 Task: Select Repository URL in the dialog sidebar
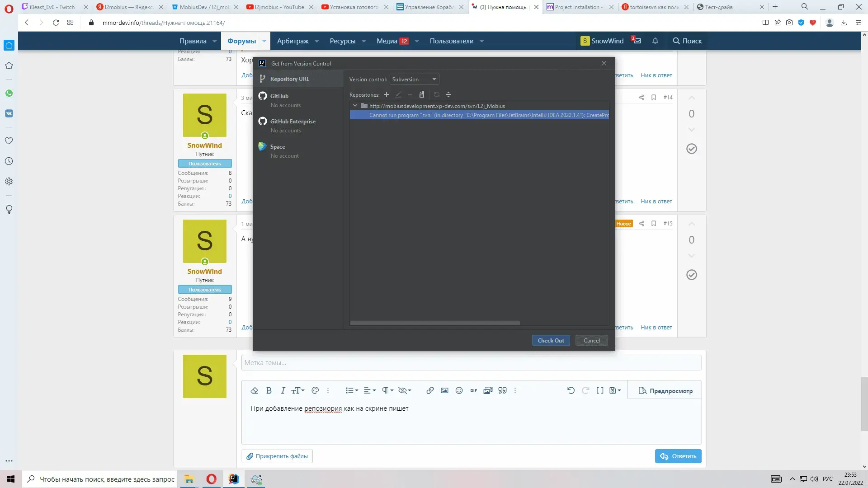(298, 79)
